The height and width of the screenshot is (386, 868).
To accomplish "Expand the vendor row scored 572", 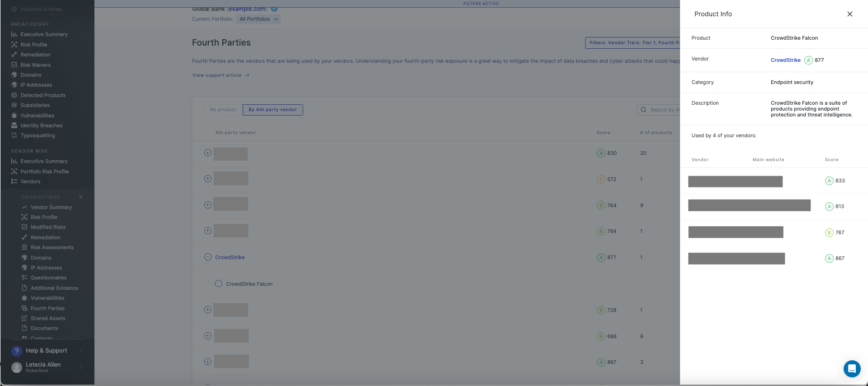I will 208,179.
